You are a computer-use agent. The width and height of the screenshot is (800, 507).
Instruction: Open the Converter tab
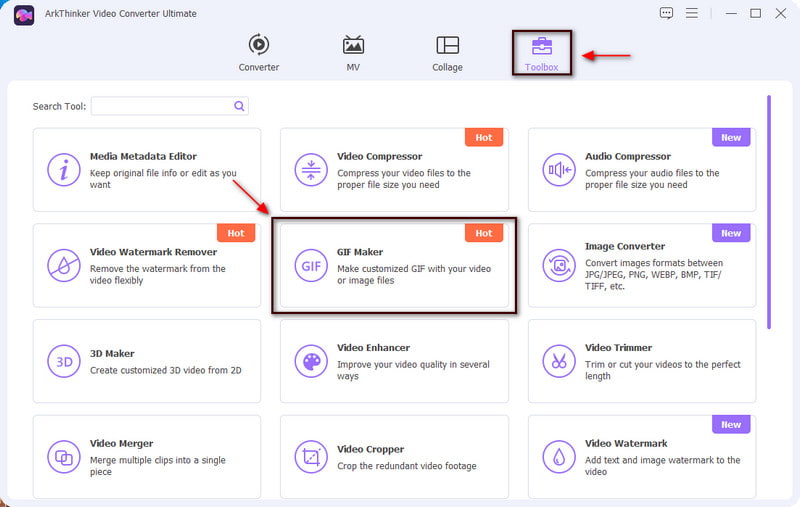259,53
